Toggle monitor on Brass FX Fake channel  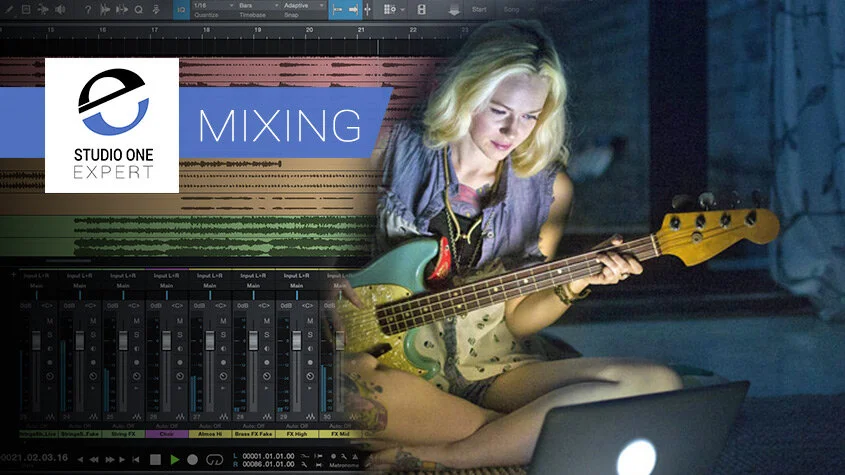(267, 349)
